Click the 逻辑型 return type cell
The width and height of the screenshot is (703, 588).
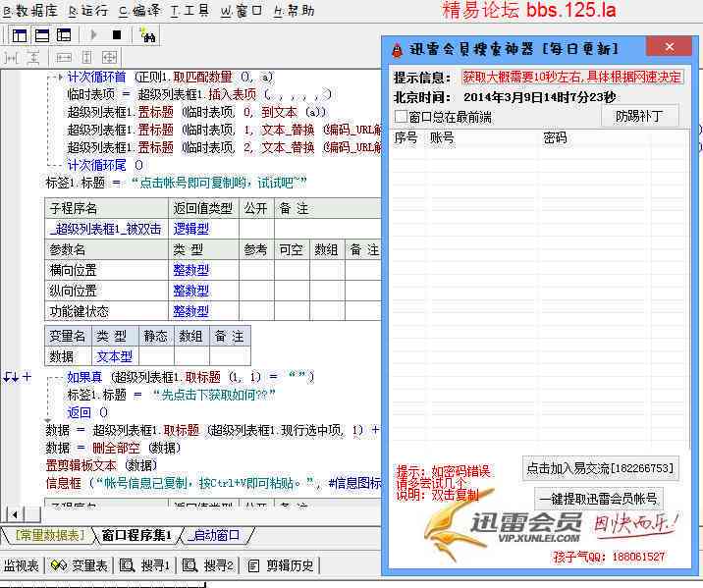(x=203, y=229)
